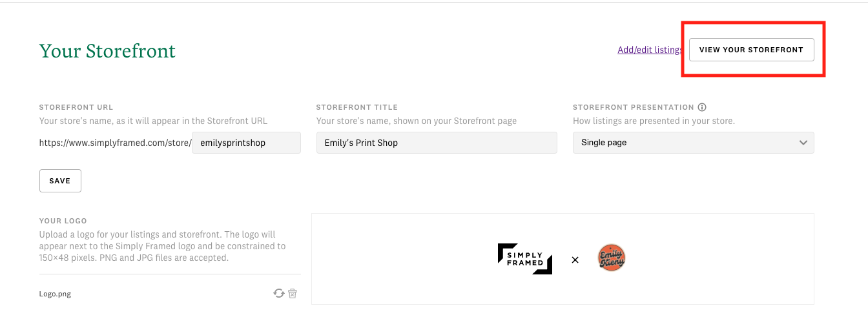Delete Logo.png with the trash icon
868x328 pixels.
tap(293, 293)
